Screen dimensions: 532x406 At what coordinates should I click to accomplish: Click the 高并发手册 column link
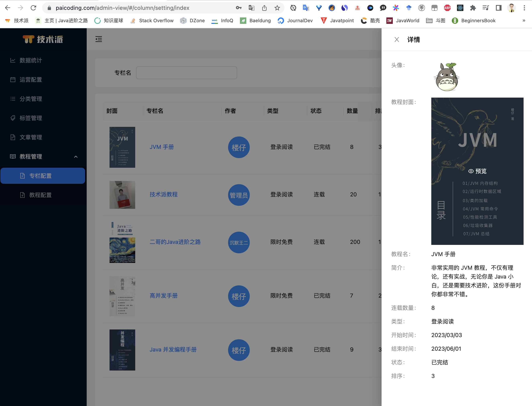tap(163, 296)
